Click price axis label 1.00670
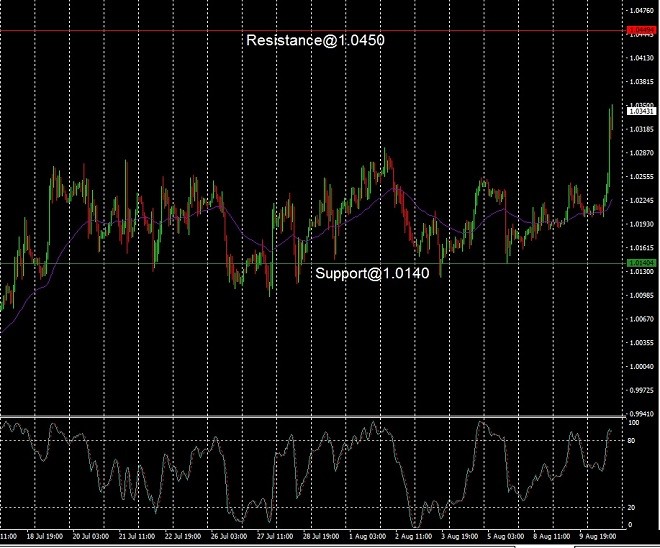Viewport: 660px width, 548px height. coord(642,319)
